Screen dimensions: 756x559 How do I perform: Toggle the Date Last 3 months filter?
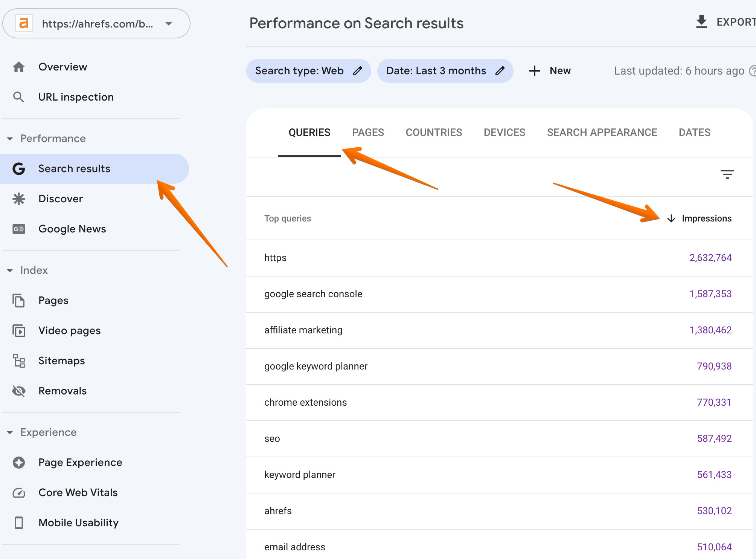(x=444, y=70)
